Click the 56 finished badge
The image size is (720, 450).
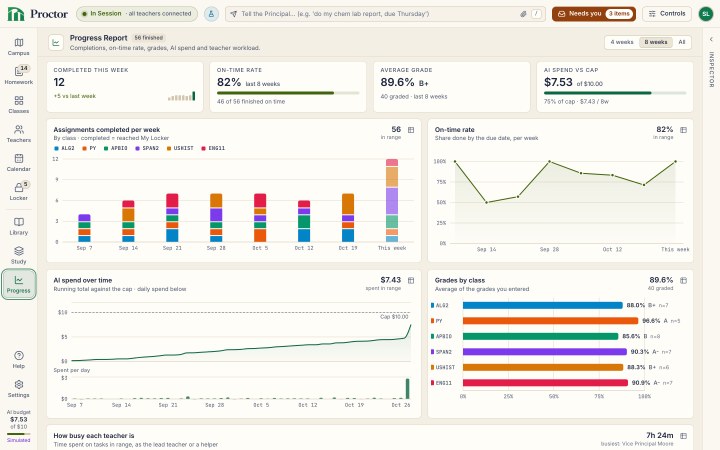coord(148,38)
